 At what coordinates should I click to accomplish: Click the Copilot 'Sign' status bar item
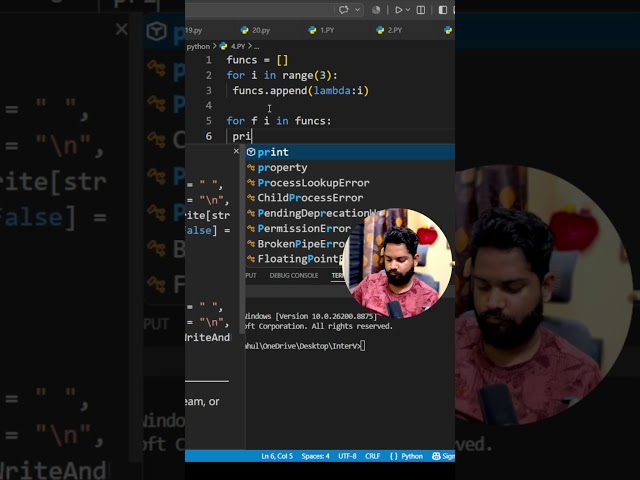(444, 456)
